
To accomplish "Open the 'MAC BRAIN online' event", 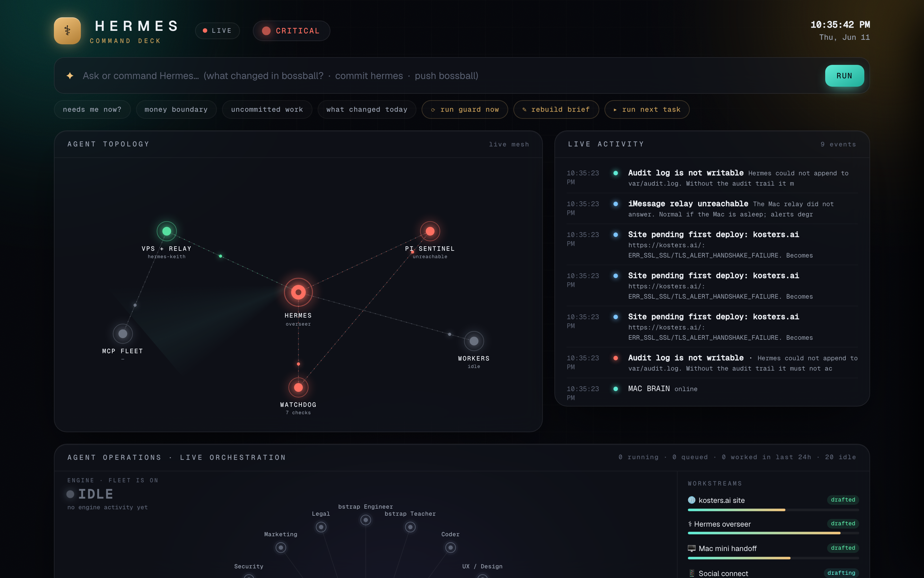I will pos(712,393).
